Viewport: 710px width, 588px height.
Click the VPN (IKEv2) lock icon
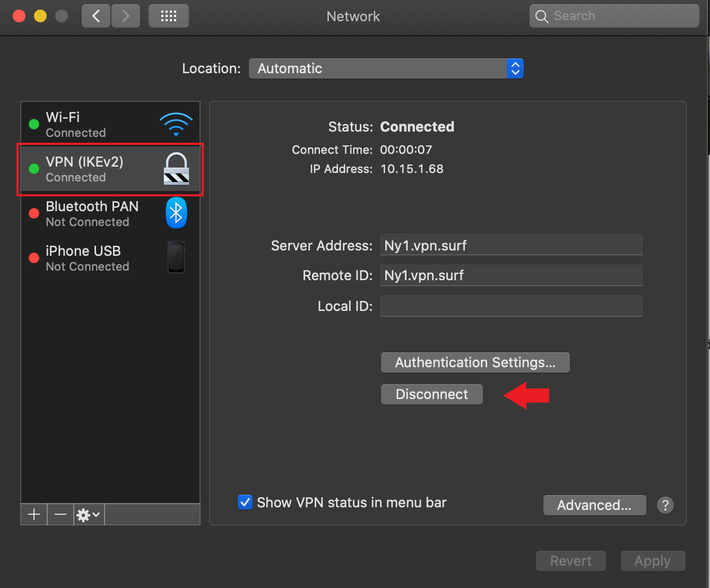176,169
